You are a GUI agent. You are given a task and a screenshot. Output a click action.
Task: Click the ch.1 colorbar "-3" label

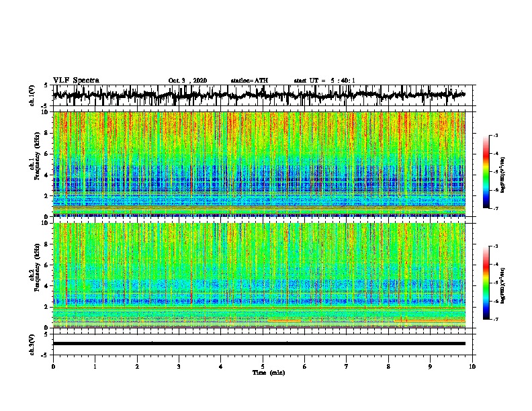496,135
